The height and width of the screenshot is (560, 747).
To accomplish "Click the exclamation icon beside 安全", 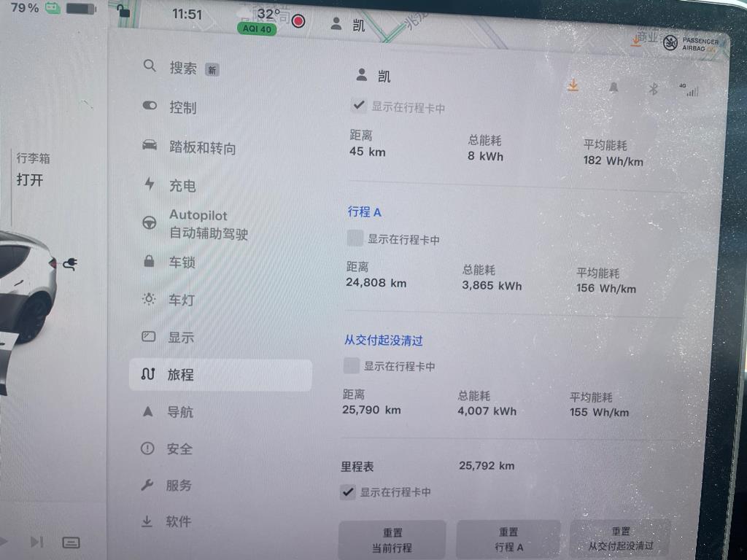I will pos(147,448).
